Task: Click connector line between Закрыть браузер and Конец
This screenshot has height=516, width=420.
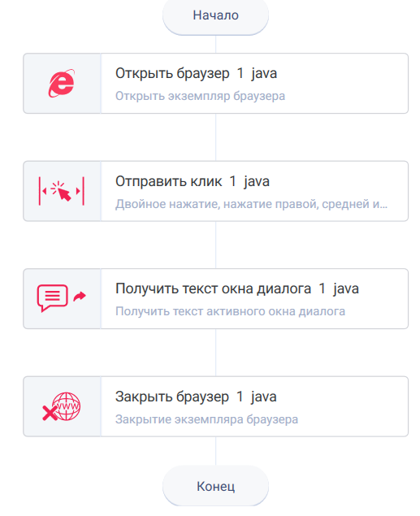Action: (216, 451)
